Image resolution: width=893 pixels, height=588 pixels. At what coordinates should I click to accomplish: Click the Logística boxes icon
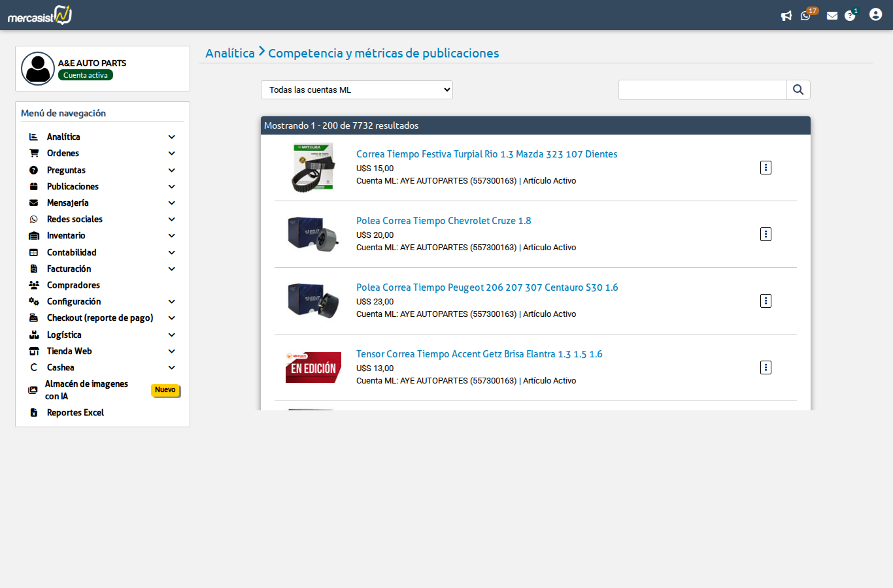(x=33, y=335)
